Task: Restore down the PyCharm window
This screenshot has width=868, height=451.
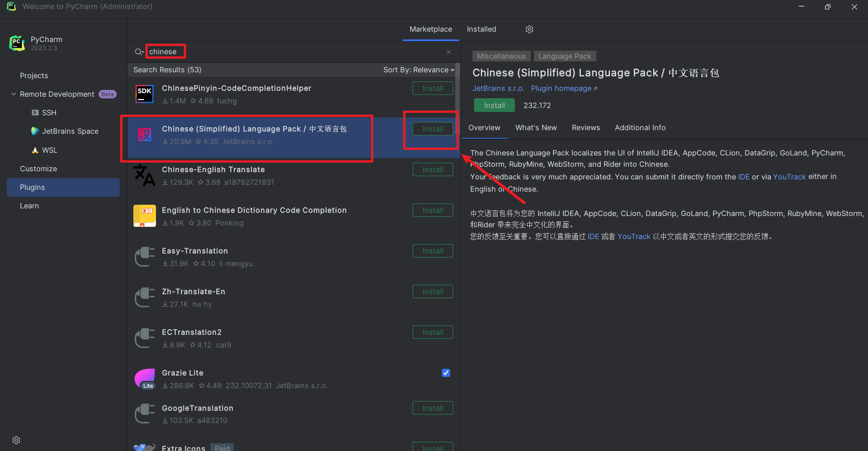Action: pyautogui.click(x=828, y=7)
